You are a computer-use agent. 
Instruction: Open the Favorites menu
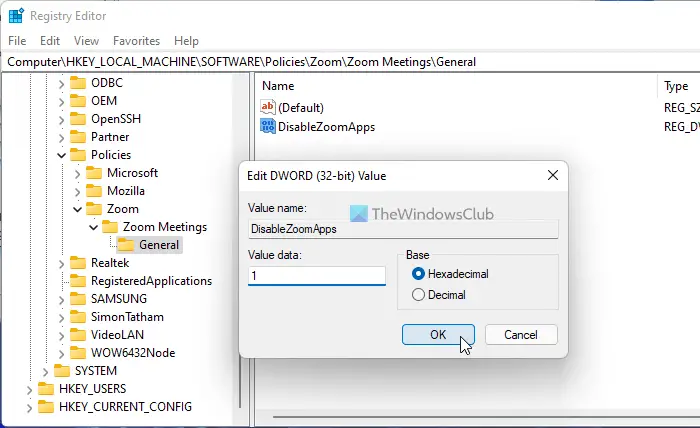coord(136,41)
